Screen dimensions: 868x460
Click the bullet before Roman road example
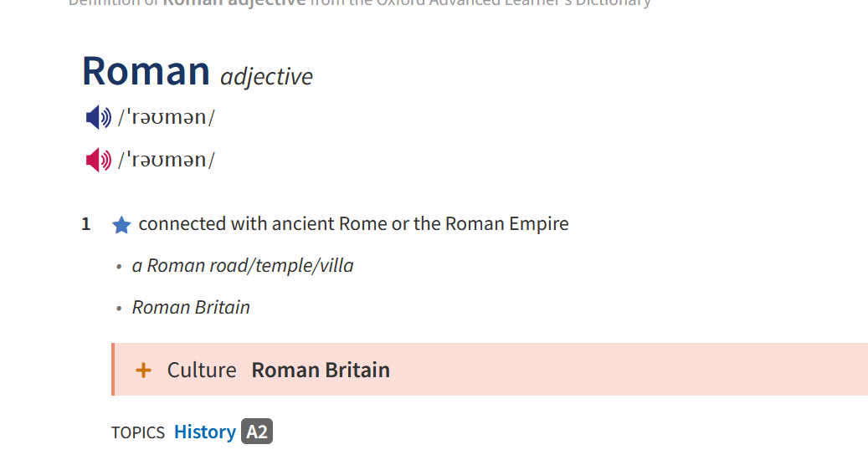click(119, 267)
